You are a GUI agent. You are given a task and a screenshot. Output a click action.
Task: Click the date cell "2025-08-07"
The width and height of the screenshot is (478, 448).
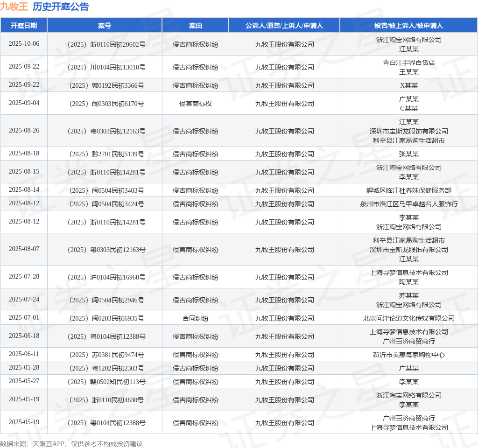[x=24, y=249]
